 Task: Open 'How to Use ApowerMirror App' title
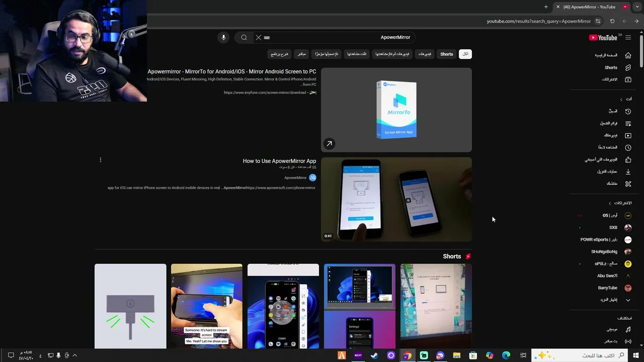pyautogui.click(x=279, y=161)
